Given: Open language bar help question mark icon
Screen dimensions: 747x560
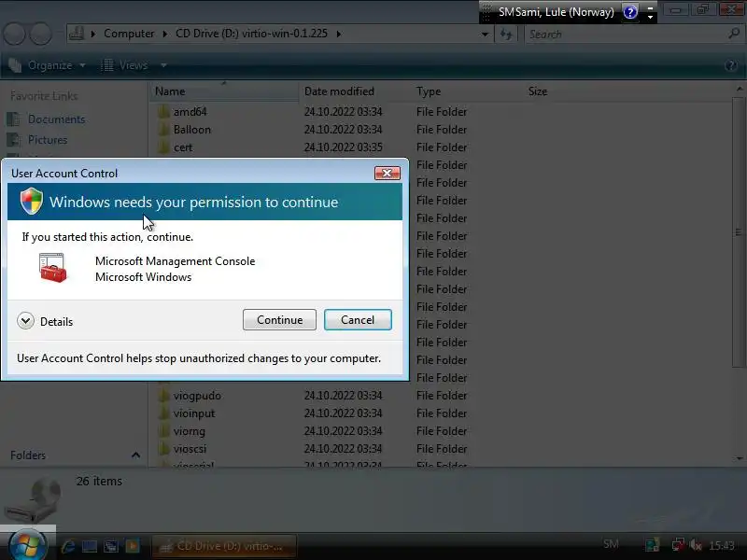Looking at the screenshot, I should pyautogui.click(x=630, y=12).
